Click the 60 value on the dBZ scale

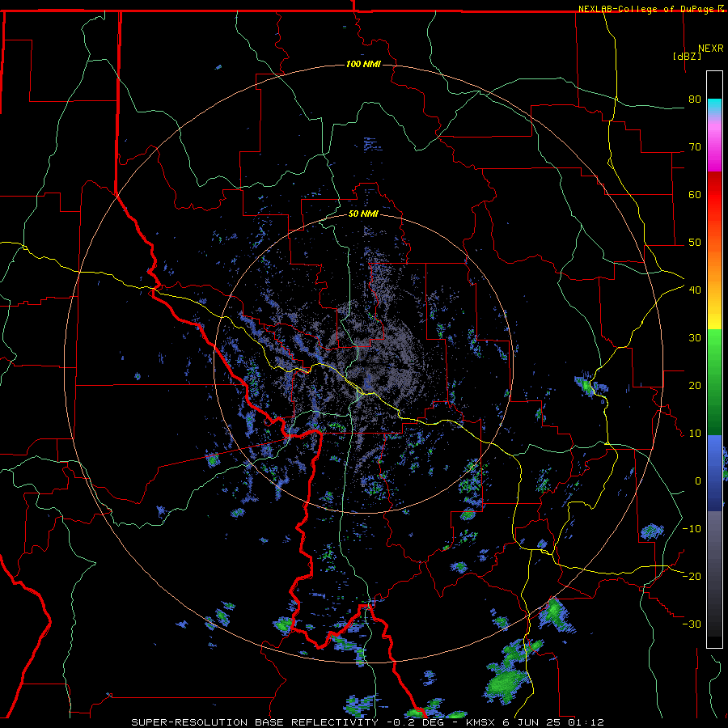tap(695, 194)
